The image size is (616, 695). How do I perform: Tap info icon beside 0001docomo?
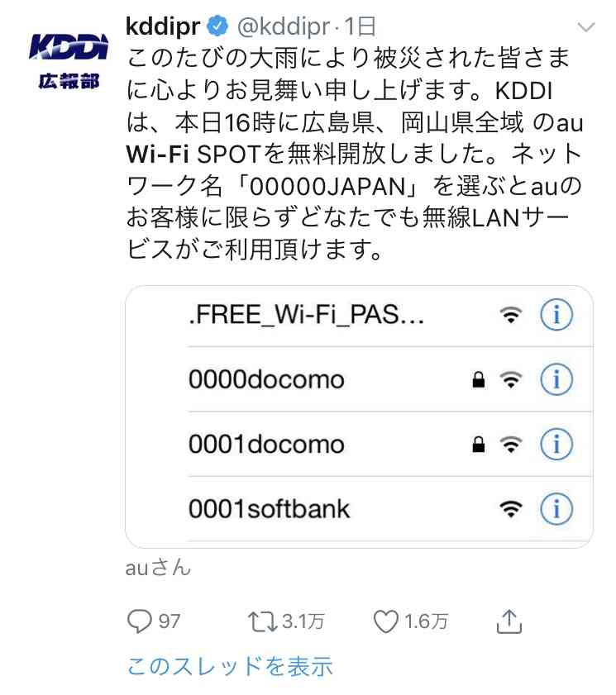tap(556, 444)
